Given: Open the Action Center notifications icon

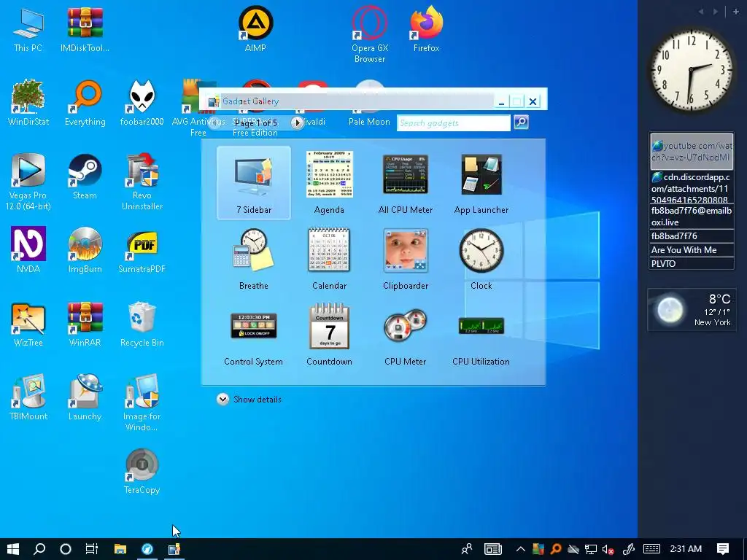Looking at the screenshot, I should pyautogui.click(x=723, y=549).
